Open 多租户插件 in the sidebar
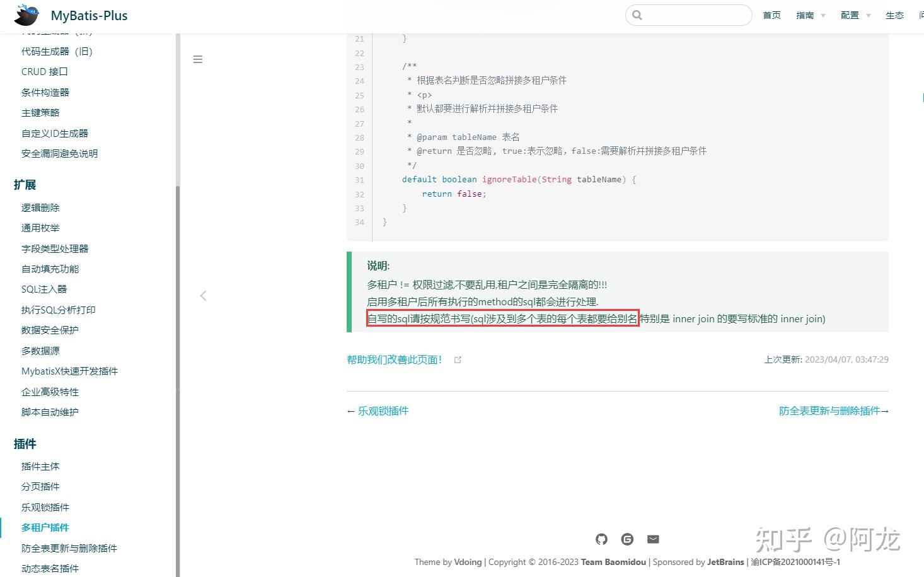 click(45, 528)
